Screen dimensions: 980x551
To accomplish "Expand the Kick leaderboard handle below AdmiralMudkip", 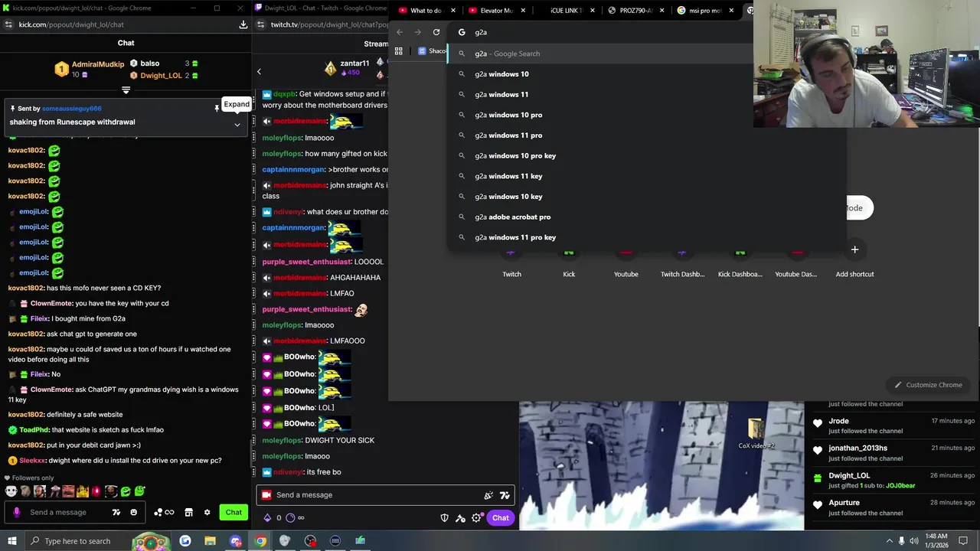I will tap(126, 90).
